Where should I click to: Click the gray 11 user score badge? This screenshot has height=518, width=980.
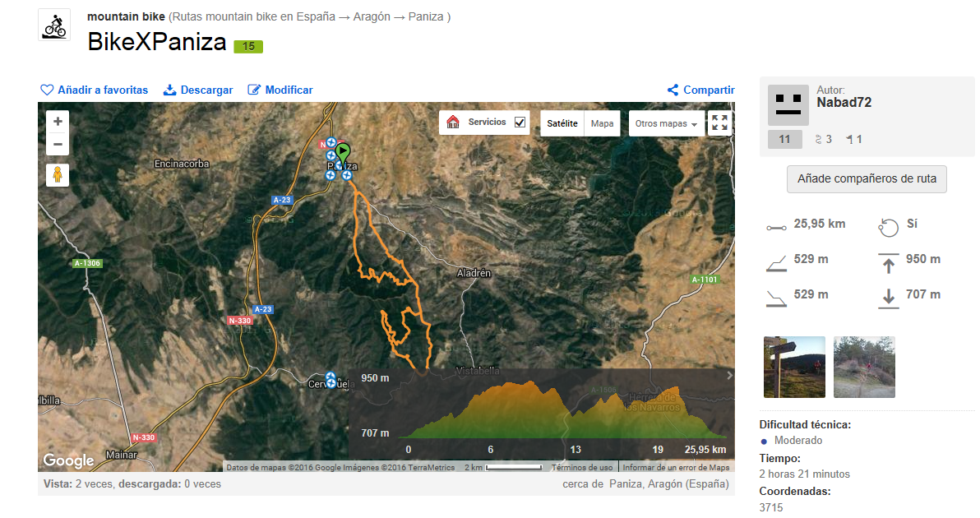785,139
